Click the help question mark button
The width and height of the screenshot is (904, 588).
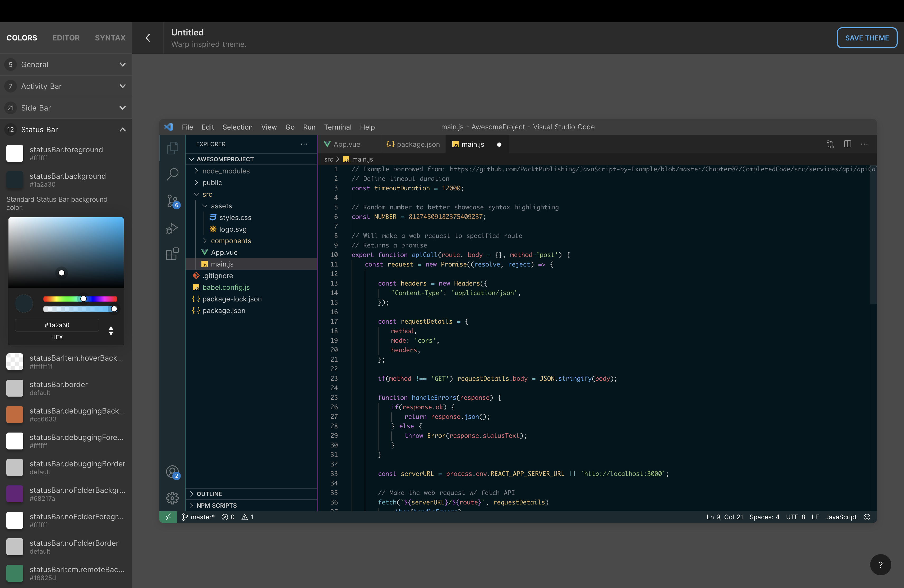(x=880, y=565)
